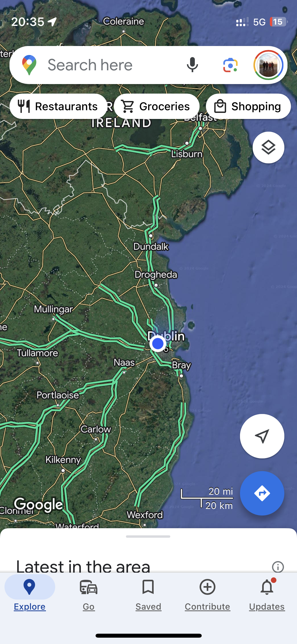The height and width of the screenshot is (644, 297).
Task: Expand the bottom sheet drag handle
Action: (148, 536)
